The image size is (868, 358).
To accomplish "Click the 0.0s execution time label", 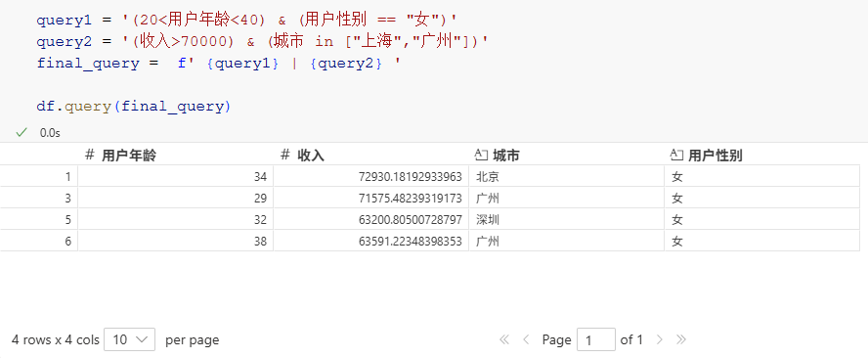I will click(50, 133).
